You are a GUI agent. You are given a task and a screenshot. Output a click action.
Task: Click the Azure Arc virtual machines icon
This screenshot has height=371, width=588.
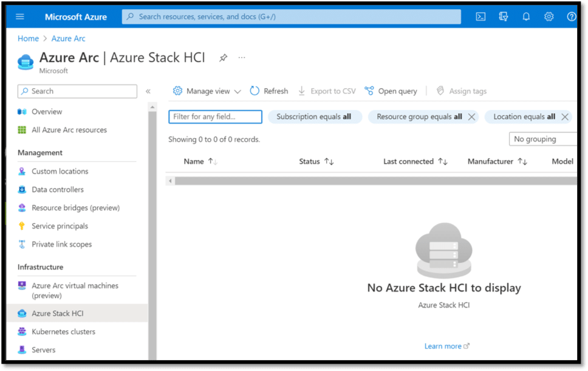22,286
